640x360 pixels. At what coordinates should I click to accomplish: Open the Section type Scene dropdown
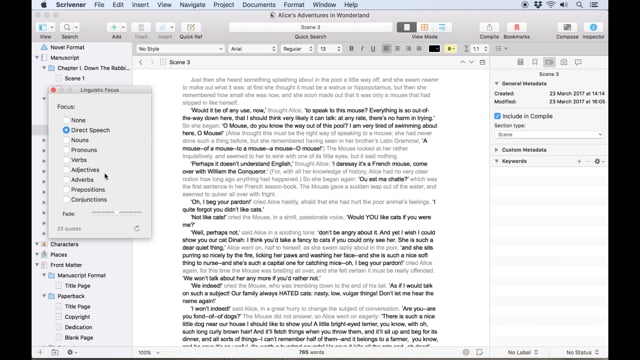(549, 134)
